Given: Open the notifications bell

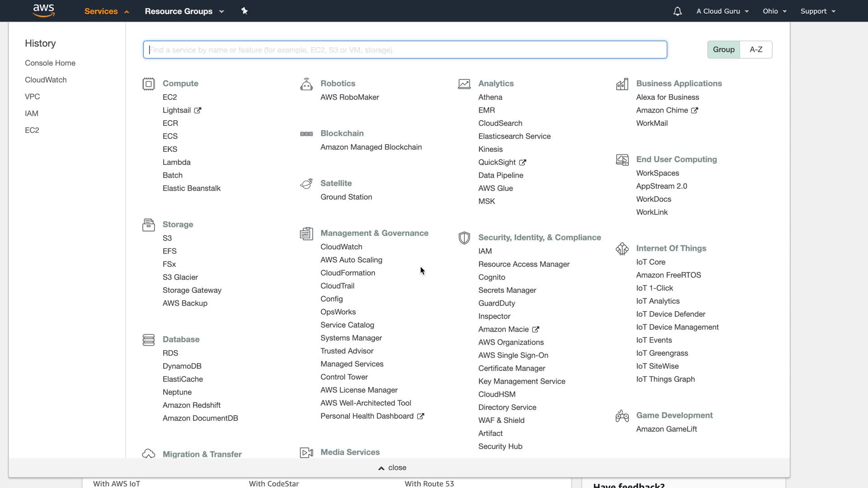Looking at the screenshot, I should point(677,11).
